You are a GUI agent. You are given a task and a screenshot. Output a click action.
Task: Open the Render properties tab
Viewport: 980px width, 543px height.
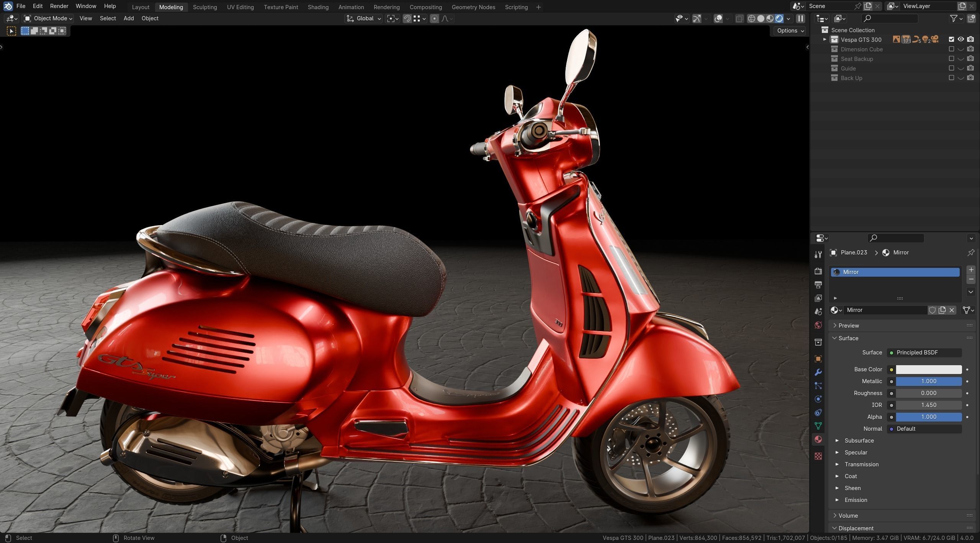point(818,271)
